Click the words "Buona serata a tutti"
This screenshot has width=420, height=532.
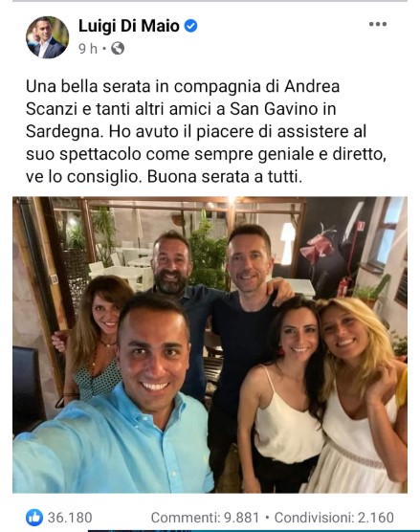click(x=224, y=177)
